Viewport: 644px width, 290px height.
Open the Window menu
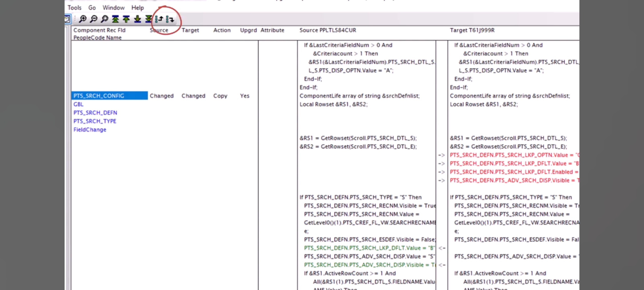(x=113, y=8)
